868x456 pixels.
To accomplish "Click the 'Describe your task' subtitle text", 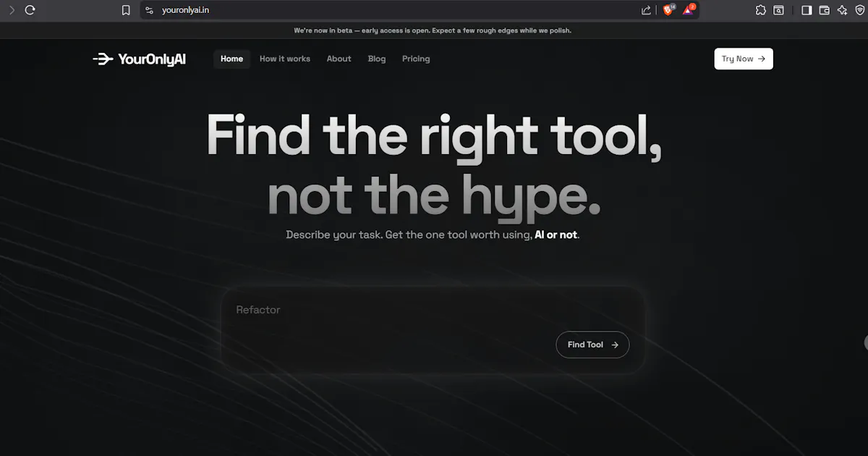I will click(x=433, y=235).
